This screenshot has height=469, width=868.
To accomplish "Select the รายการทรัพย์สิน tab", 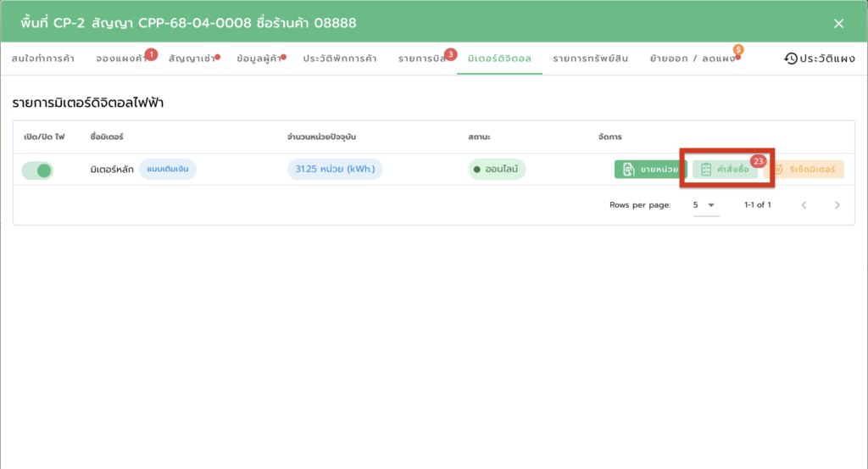I will (x=592, y=59).
